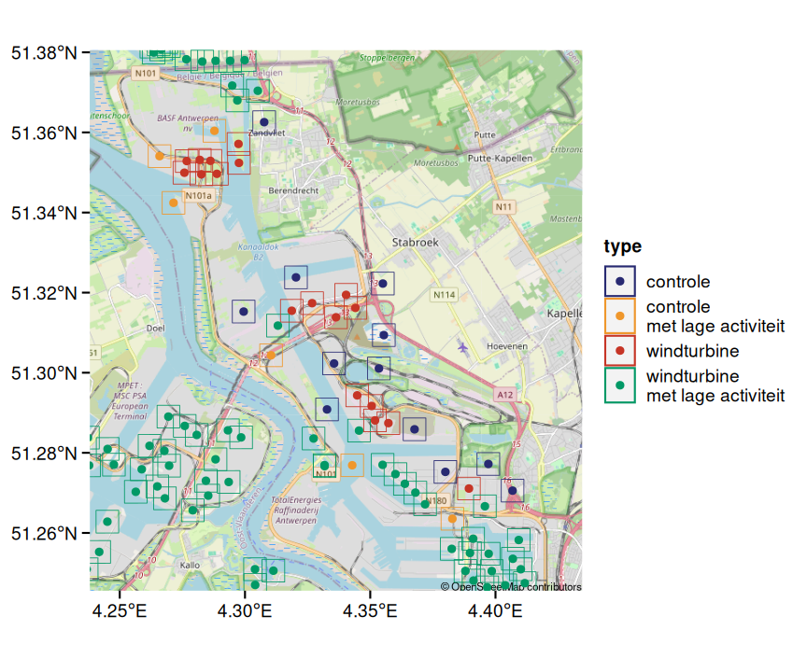Click the Putte-Kapellen place label
The width and height of the screenshot is (807, 672).
[x=500, y=159]
